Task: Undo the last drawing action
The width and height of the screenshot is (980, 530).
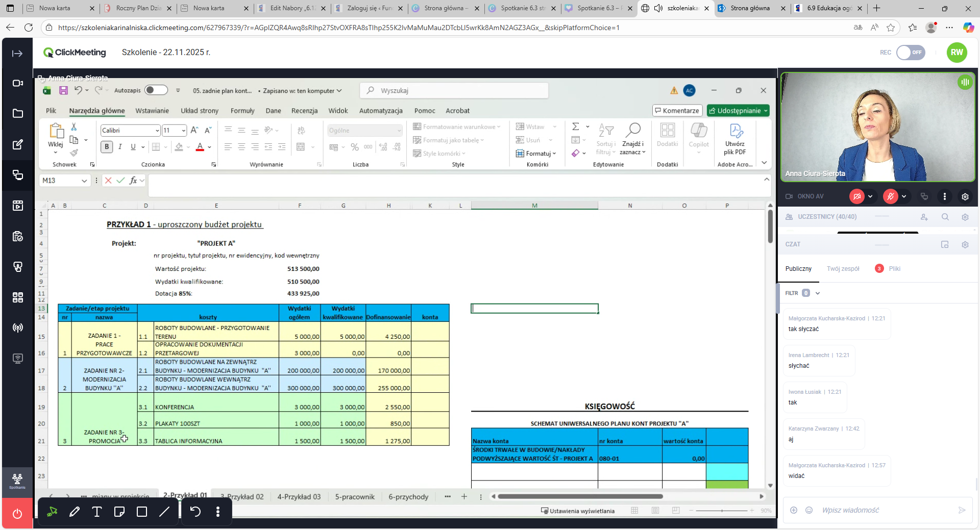Action: point(195,512)
